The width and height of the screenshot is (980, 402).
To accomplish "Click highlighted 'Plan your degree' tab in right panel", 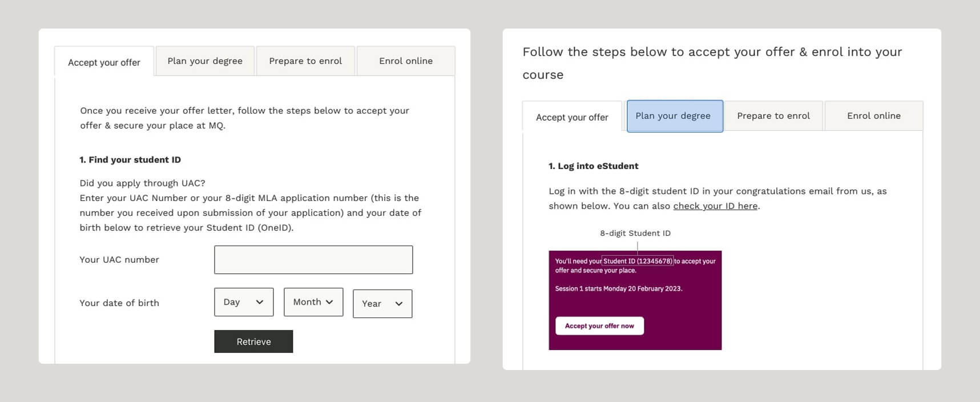I will click(x=674, y=116).
